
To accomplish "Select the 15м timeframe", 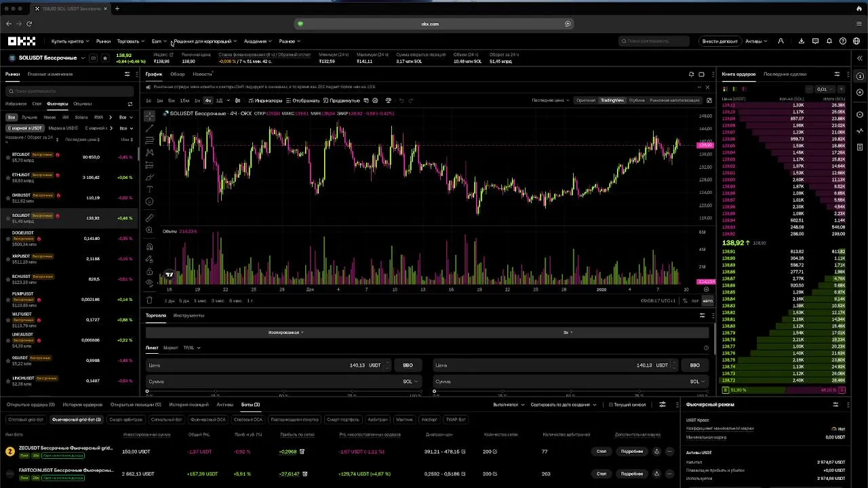I will [x=184, y=100].
